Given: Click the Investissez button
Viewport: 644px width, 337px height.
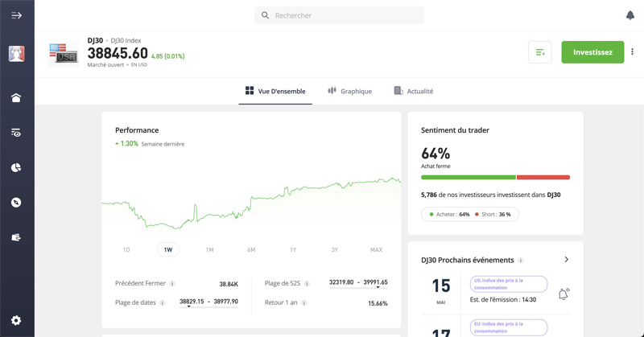Looking at the screenshot, I should [592, 52].
